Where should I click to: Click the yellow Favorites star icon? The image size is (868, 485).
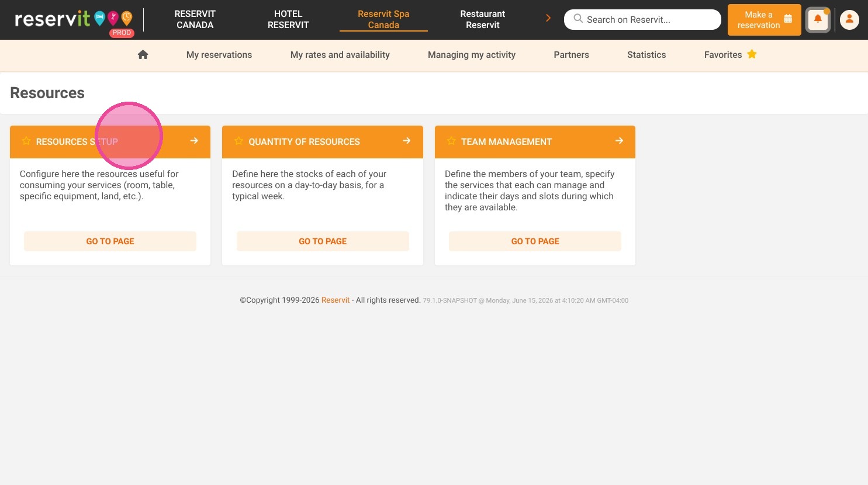point(752,54)
